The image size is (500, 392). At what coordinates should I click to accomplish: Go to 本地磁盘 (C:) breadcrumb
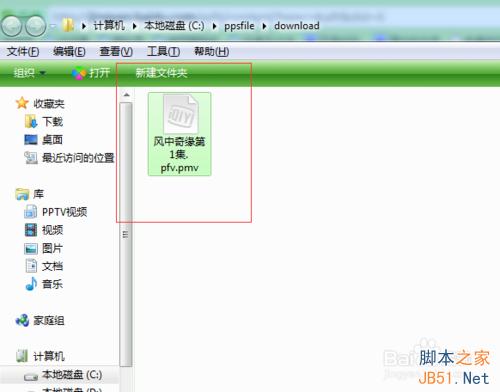[x=174, y=26]
